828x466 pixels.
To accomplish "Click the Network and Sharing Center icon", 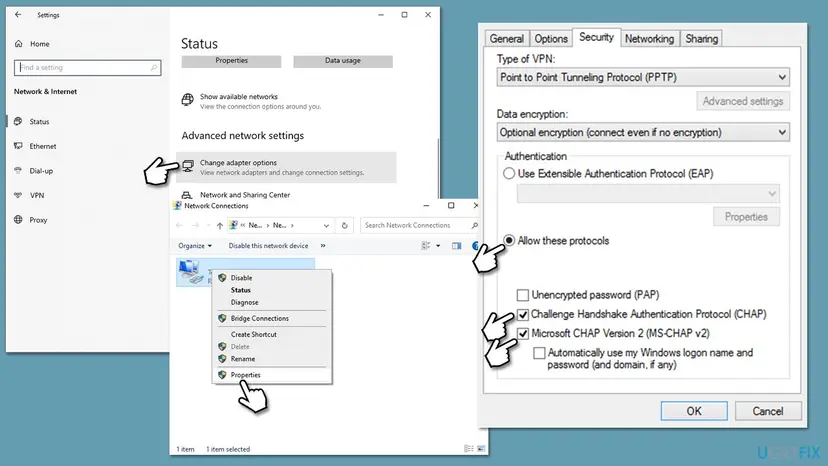I will (x=187, y=195).
